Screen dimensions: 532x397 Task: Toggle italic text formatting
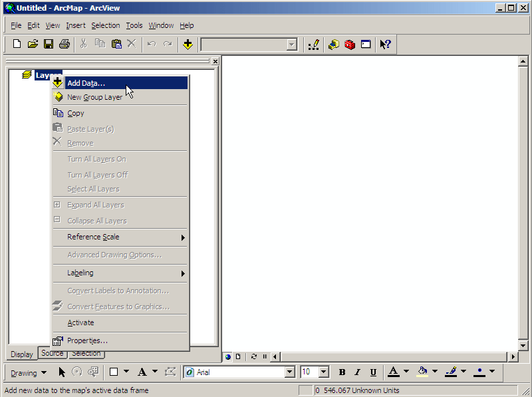(x=357, y=372)
